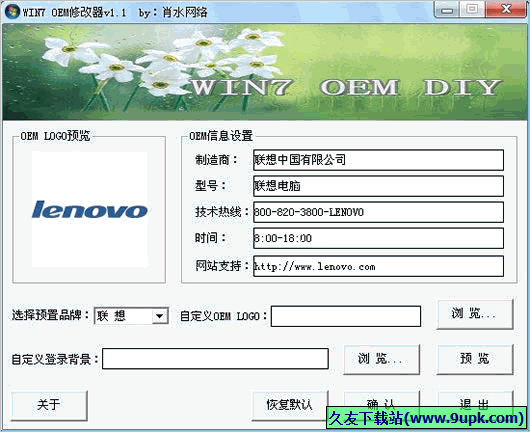Click the 退出 exit button
The image size is (530, 432).
[475, 400]
